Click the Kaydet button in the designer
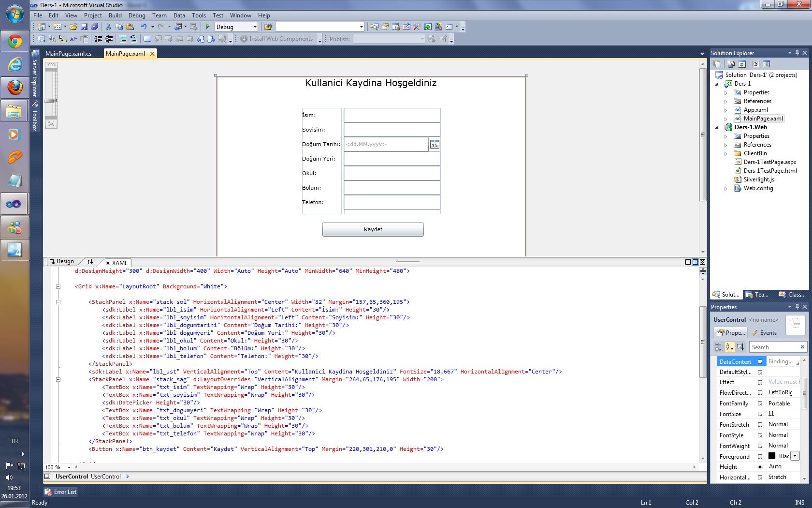Image resolution: width=812 pixels, height=508 pixels. (373, 229)
